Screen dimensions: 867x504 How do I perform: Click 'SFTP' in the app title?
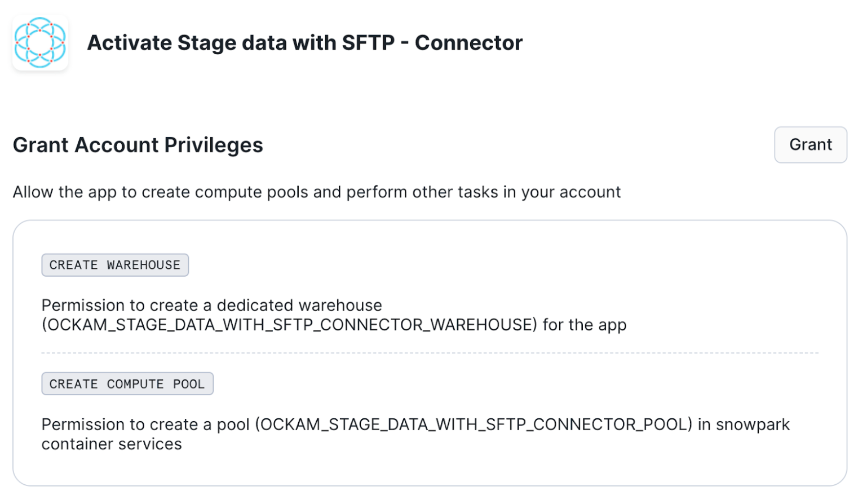[368, 43]
